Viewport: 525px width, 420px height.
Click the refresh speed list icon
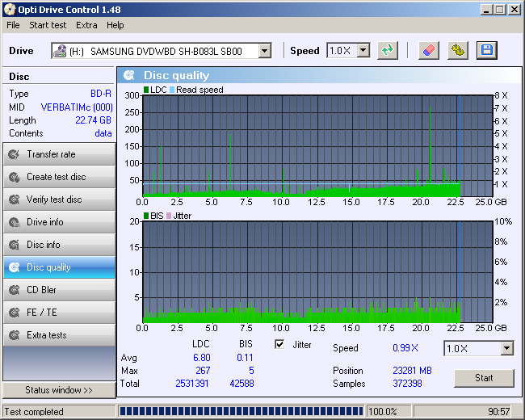click(x=388, y=51)
